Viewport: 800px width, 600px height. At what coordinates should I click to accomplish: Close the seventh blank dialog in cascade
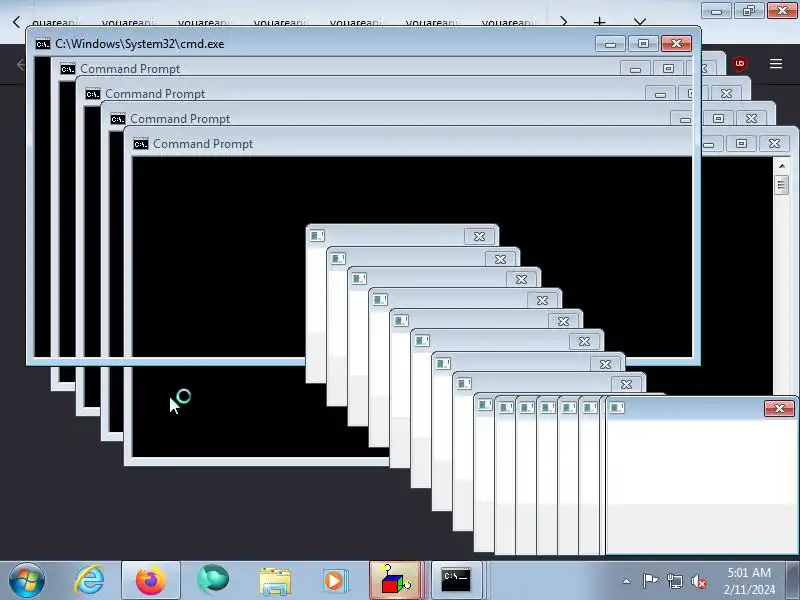(x=605, y=364)
